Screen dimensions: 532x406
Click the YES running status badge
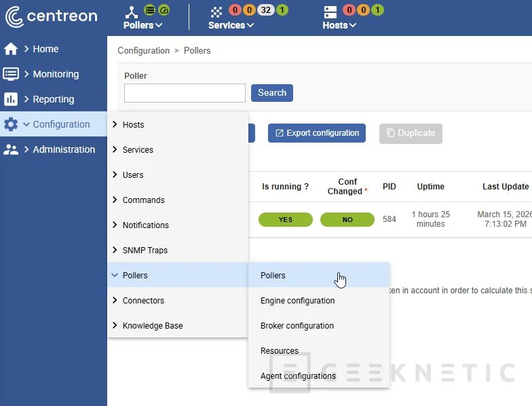click(285, 220)
